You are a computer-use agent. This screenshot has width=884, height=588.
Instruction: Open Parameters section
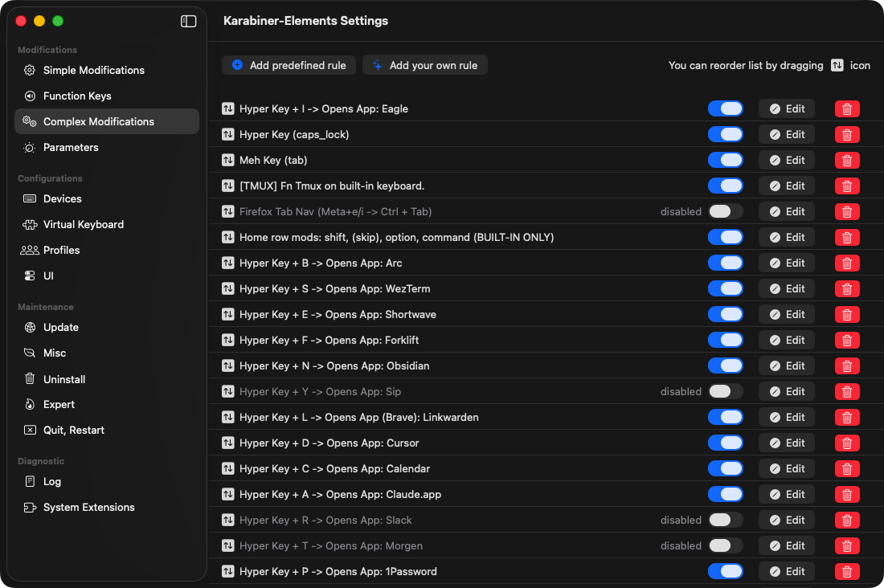[107, 148]
